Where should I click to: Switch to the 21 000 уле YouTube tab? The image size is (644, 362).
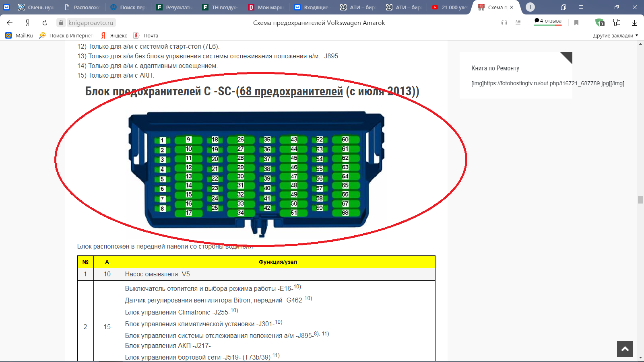click(449, 7)
